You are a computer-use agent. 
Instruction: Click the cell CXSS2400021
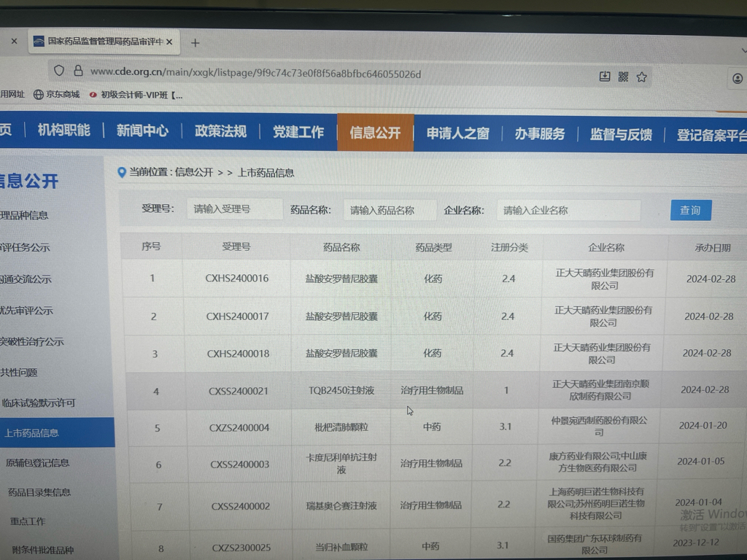[239, 391]
